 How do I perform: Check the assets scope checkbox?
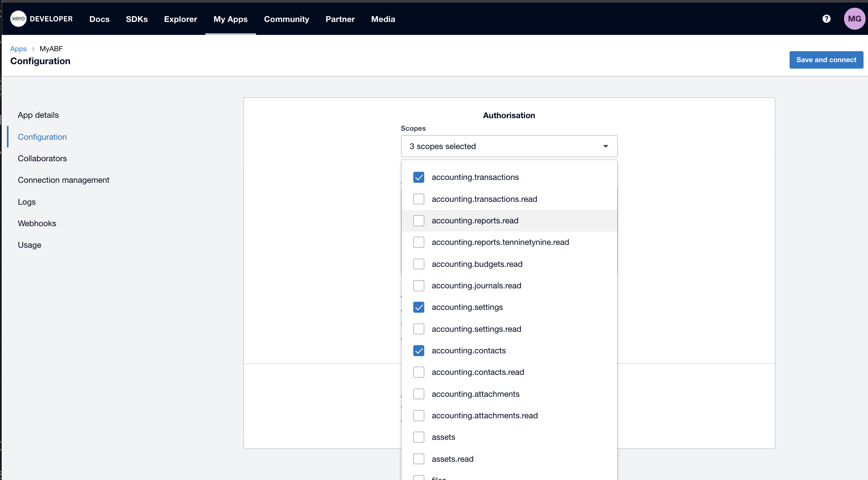coord(419,437)
